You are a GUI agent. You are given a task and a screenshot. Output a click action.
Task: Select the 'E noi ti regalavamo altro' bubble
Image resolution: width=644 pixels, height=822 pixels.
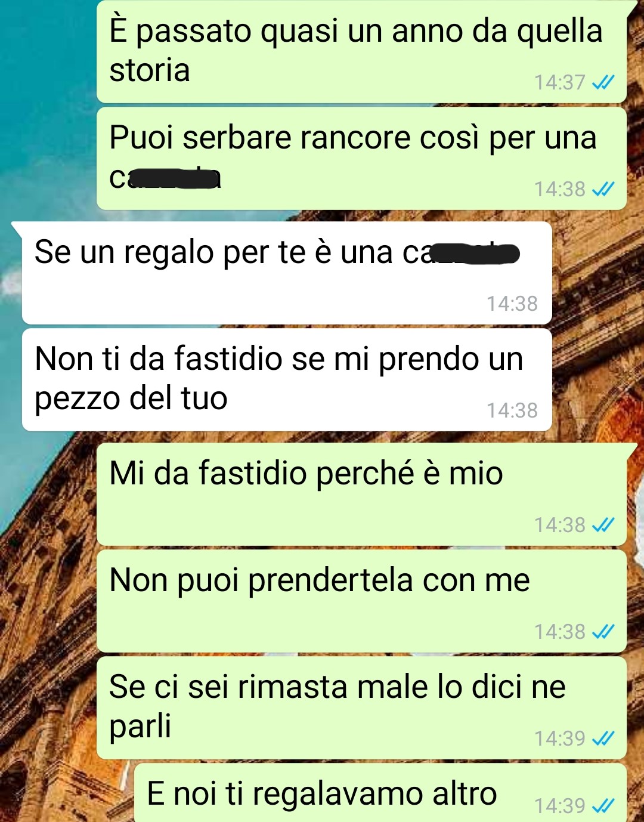pyautogui.click(x=380, y=793)
